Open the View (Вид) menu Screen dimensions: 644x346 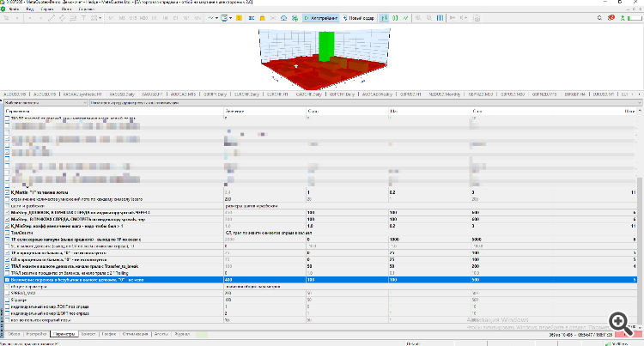pyautogui.click(x=30, y=9)
